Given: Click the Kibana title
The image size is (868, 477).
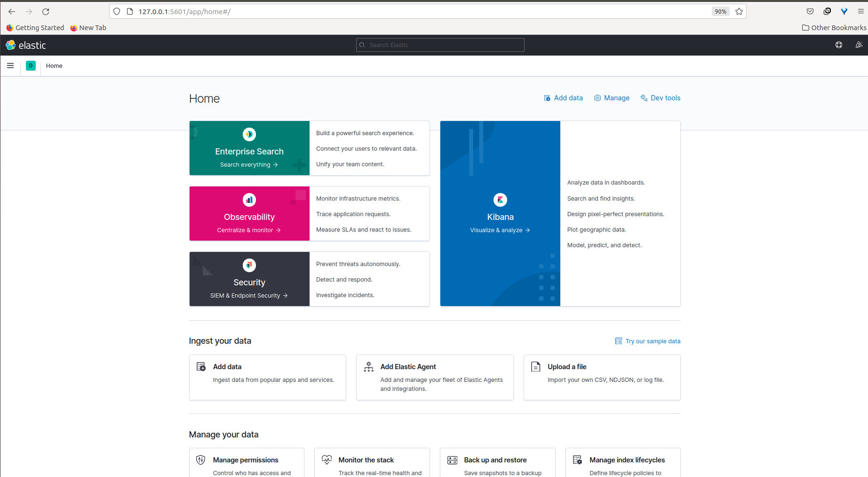Looking at the screenshot, I should [500, 217].
